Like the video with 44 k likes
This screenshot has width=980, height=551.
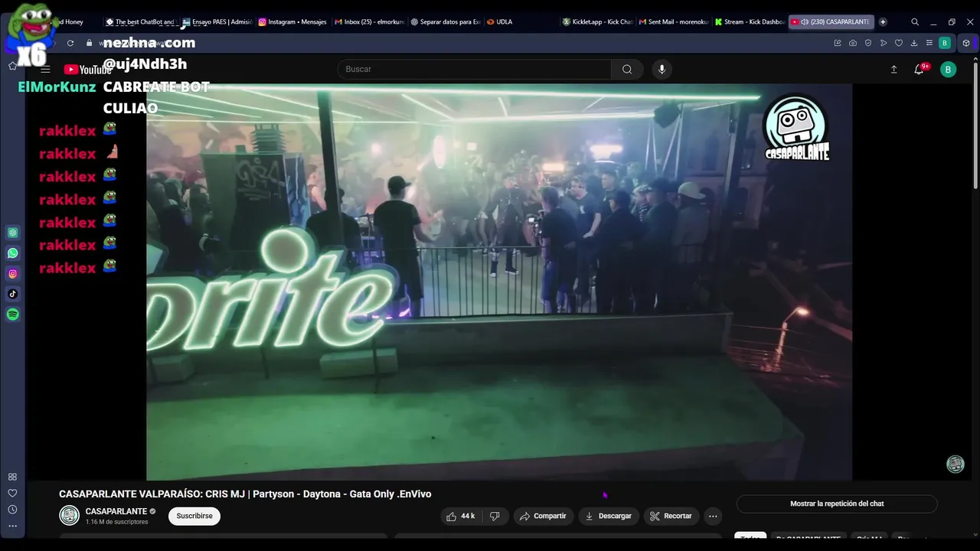coord(460,517)
